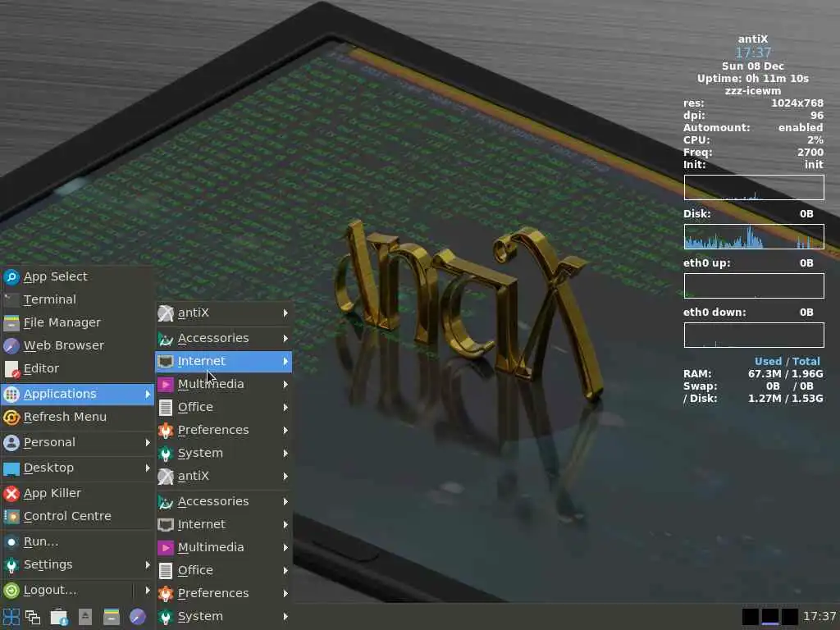This screenshot has height=630, width=840.
Task: Open file manager drawer icon in taskbar
Action: point(112,617)
